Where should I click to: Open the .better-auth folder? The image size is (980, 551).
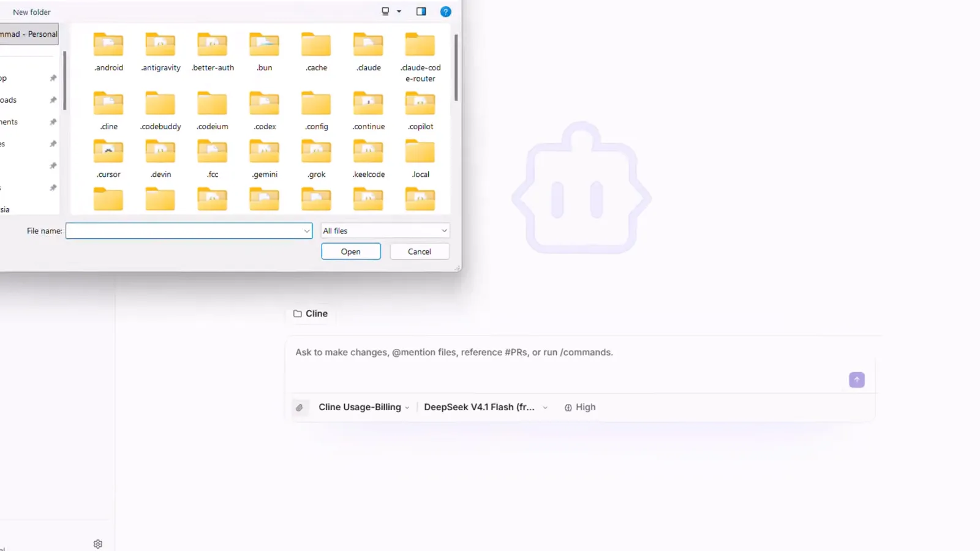click(213, 53)
